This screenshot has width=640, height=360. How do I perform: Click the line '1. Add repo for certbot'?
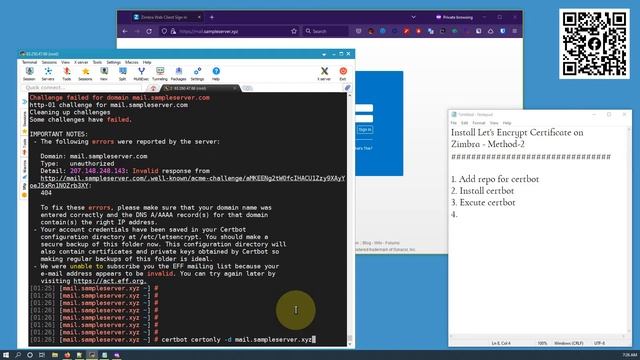point(495,179)
